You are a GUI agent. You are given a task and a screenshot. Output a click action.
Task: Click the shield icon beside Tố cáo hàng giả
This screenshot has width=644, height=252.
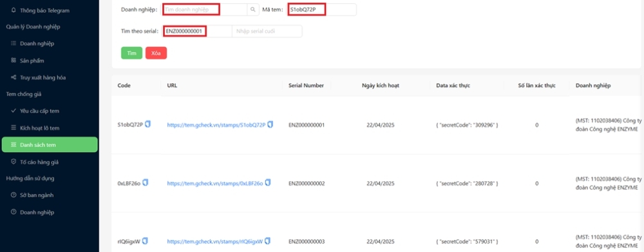[13, 162]
